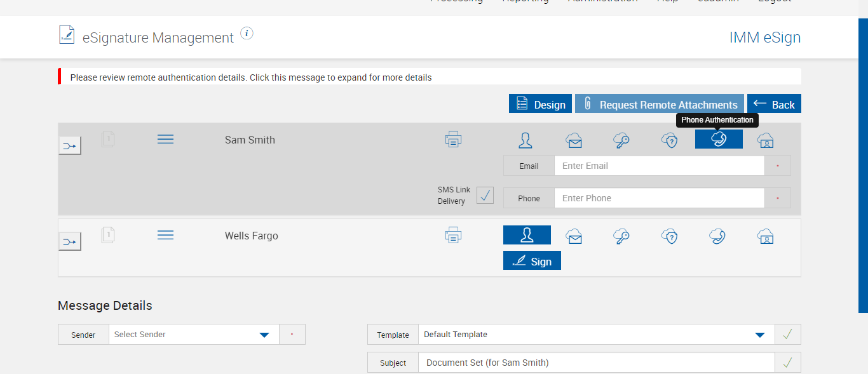Choose cloud ID verification icon for Sam Smith
The image size is (868, 374).
(765, 140)
